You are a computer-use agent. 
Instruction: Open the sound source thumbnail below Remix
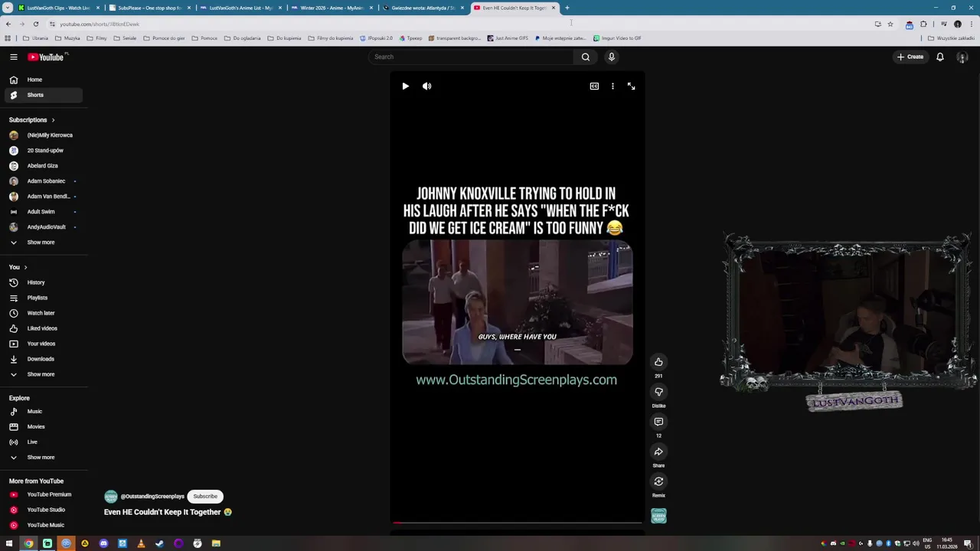click(658, 516)
